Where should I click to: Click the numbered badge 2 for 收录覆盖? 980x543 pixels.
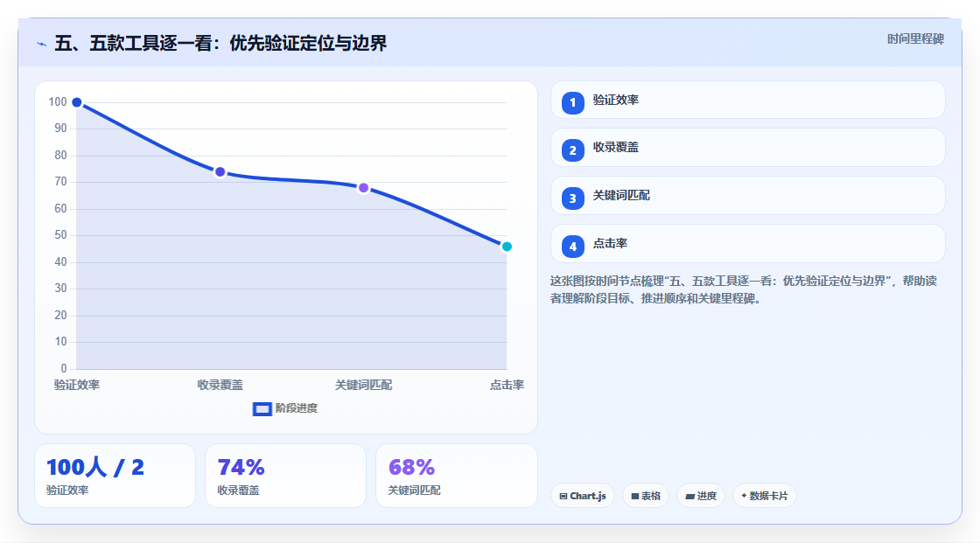coord(572,150)
